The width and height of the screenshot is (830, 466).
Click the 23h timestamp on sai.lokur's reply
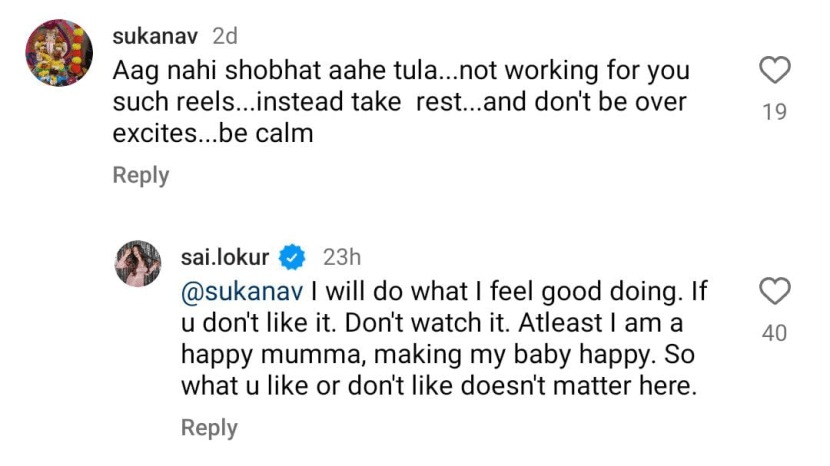coord(340,257)
